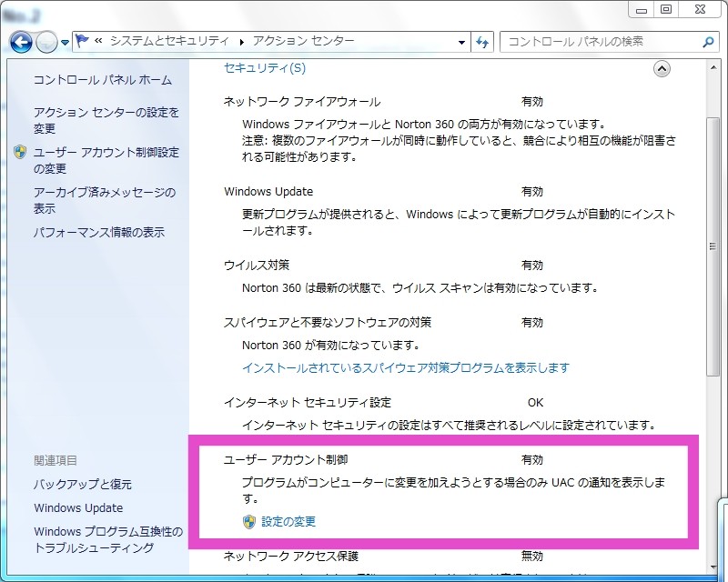Open Windows プログラム互換性のトラブルシューティング link
Screen dimensions: 728x582
point(108,539)
